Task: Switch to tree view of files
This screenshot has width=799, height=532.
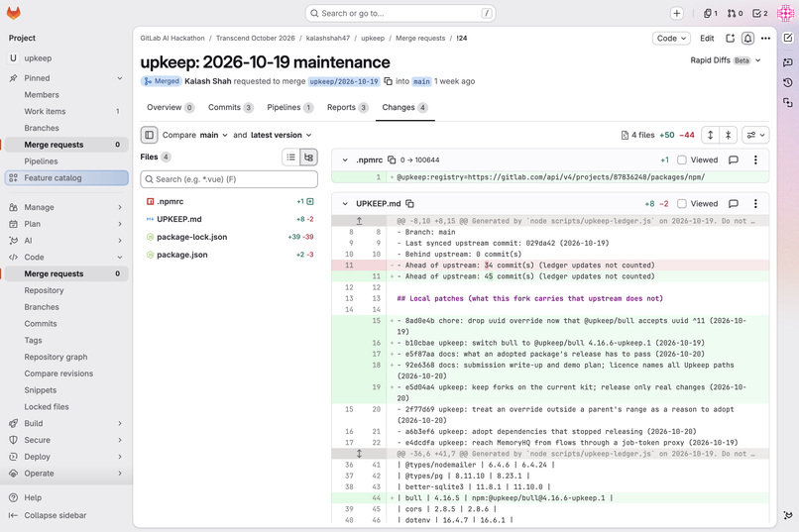Action: point(309,158)
